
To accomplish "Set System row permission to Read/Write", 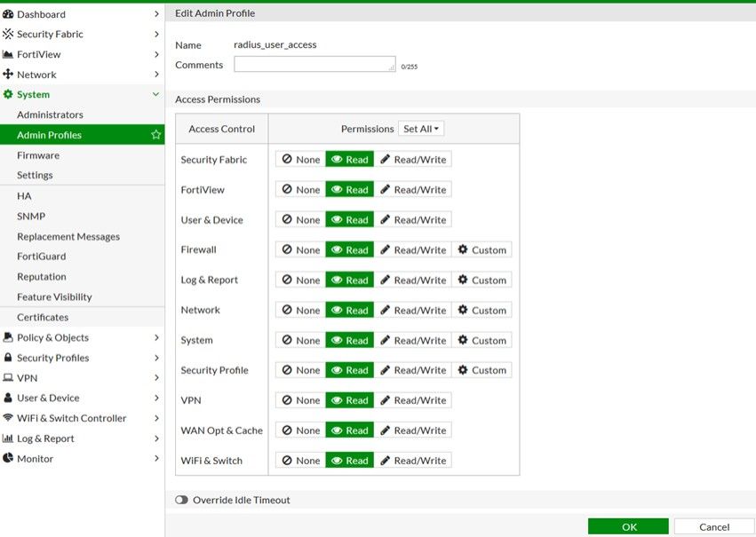I will pyautogui.click(x=413, y=340).
